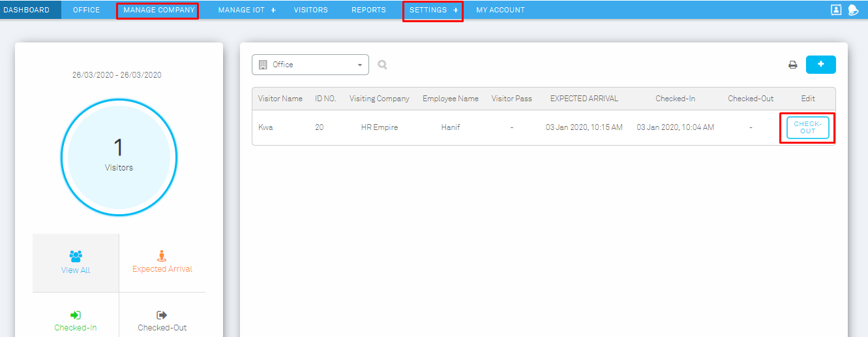Click the user profile icon in top bar

point(836,10)
